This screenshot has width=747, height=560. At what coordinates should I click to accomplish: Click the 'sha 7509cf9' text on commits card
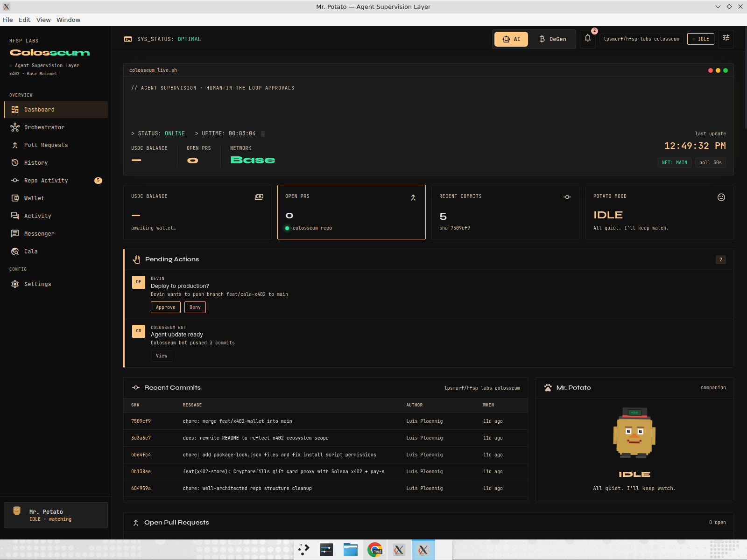(455, 228)
